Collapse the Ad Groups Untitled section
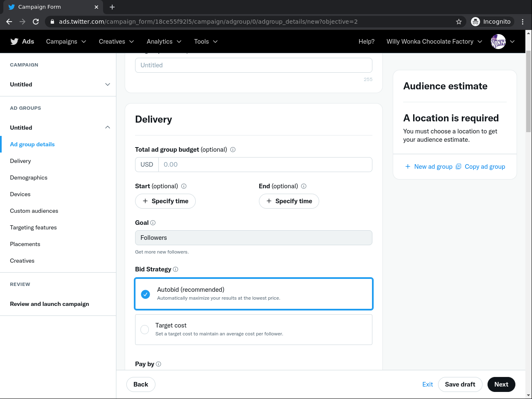Image resolution: width=532 pixels, height=399 pixels. tap(108, 128)
